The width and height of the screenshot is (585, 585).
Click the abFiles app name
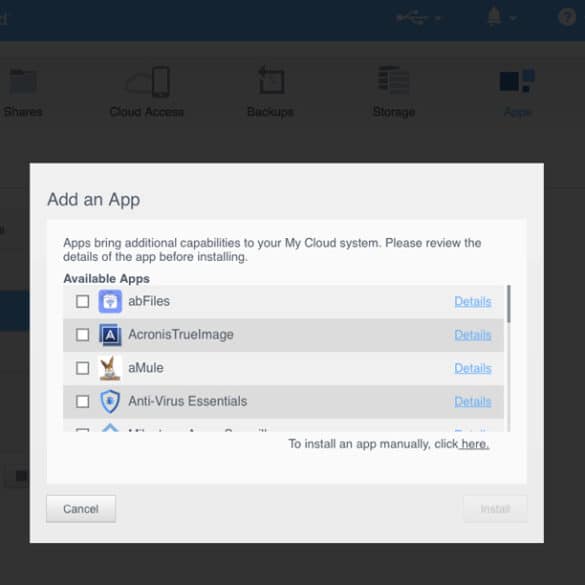click(149, 301)
